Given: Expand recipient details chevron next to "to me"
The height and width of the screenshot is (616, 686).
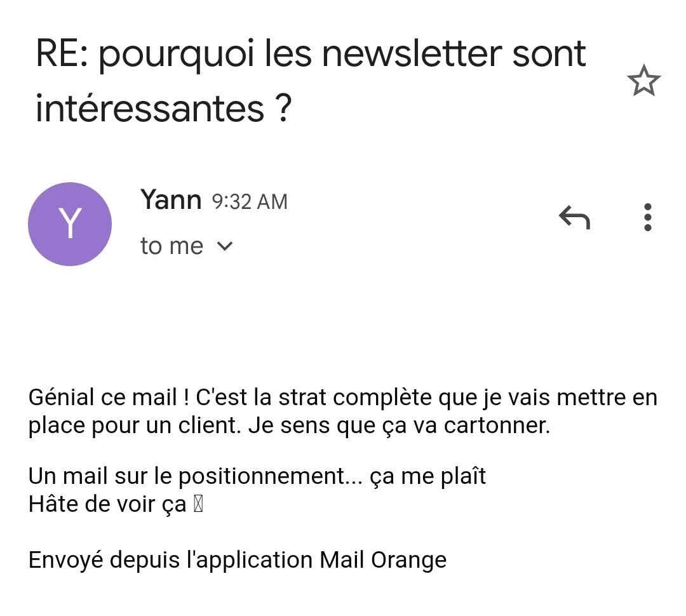Looking at the screenshot, I should [x=225, y=246].
